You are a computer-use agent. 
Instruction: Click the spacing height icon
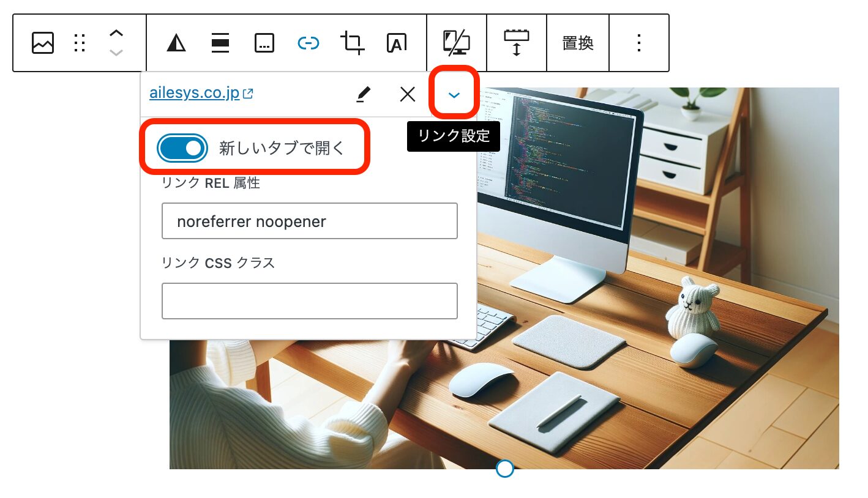click(517, 42)
